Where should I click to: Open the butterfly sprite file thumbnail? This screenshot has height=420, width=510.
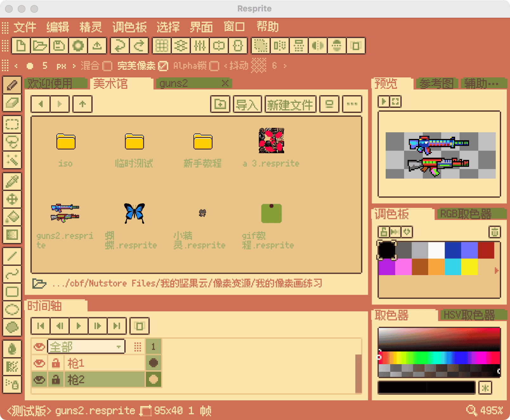pyautogui.click(x=134, y=213)
